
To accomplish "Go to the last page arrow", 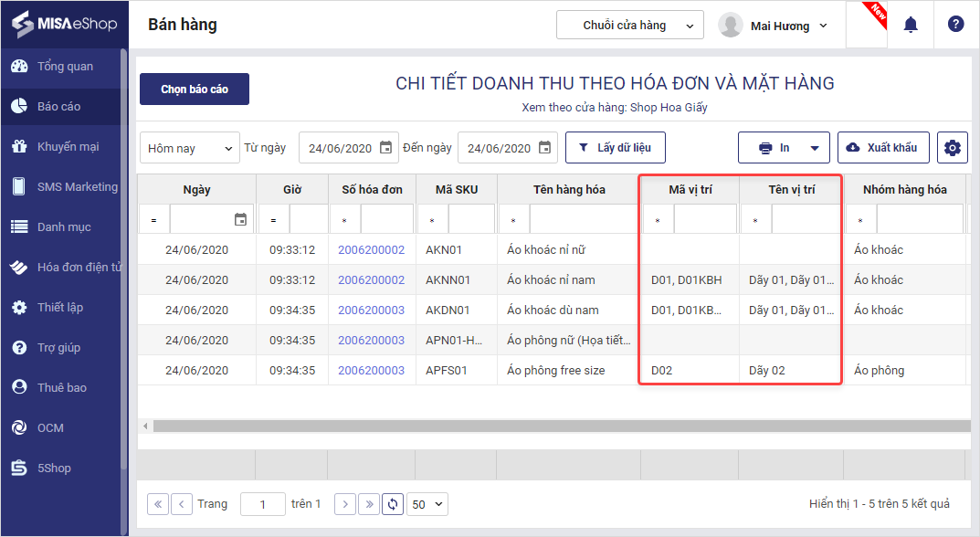I will click(x=369, y=503).
